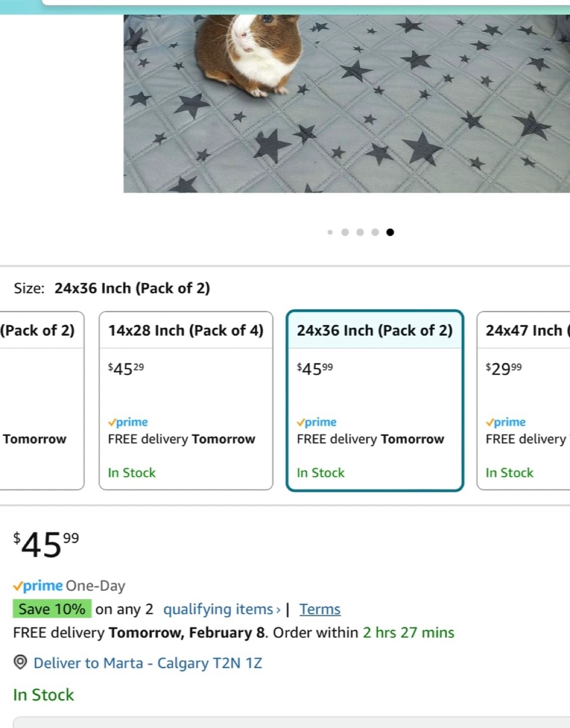Viewport: 570px width, 728px height.
Task: Tap the guinea pig product image
Action: 347,104
